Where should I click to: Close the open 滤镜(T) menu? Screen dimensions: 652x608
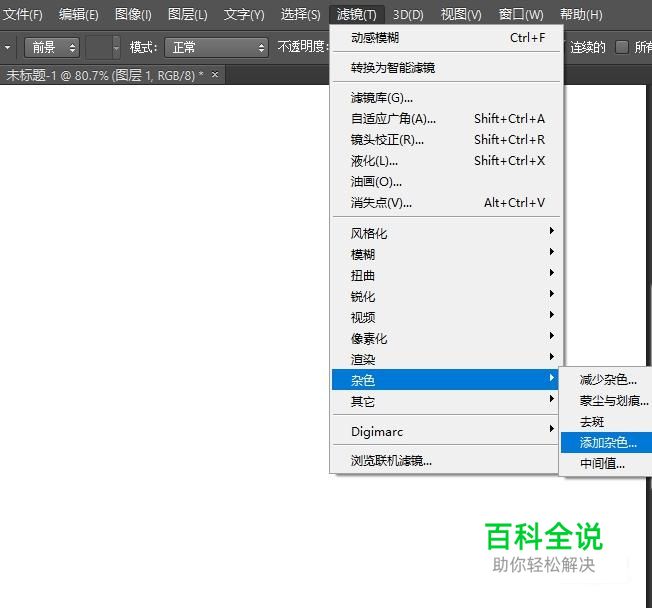click(357, 15)
